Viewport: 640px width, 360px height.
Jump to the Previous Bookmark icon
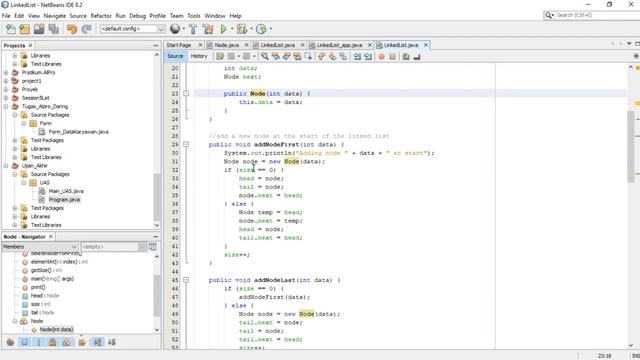(322, 57)
